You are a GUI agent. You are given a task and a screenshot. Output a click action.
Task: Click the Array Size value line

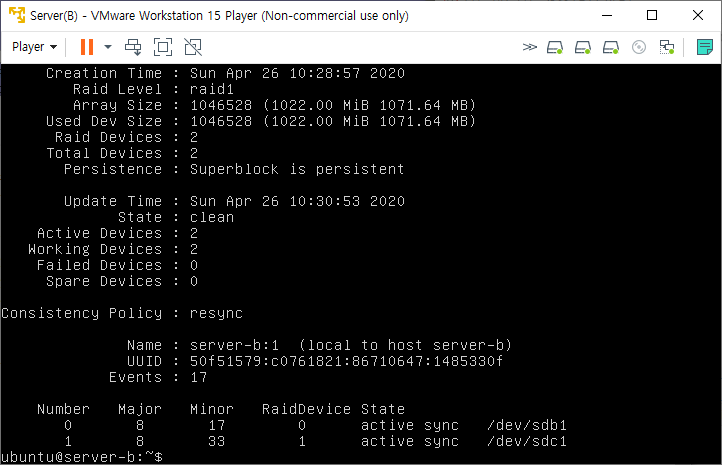click(332, 105)
